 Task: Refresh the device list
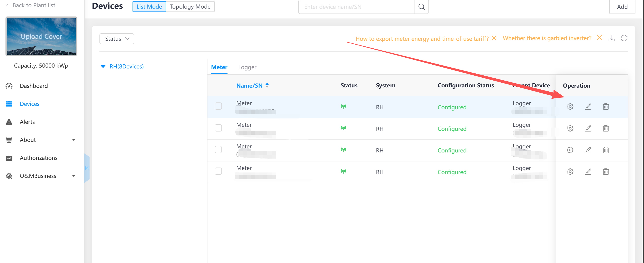click(624, 38)
